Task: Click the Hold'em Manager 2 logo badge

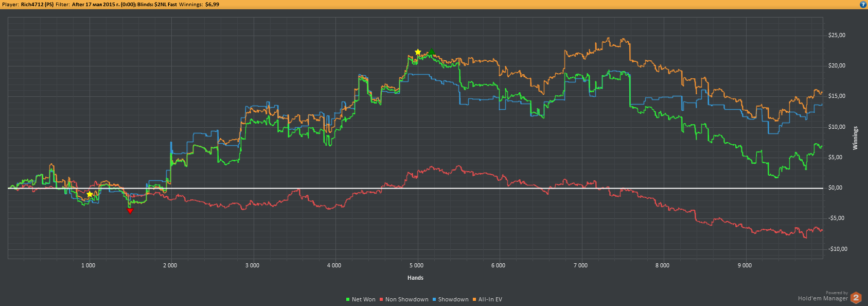Action: click(x=856, y=298)
